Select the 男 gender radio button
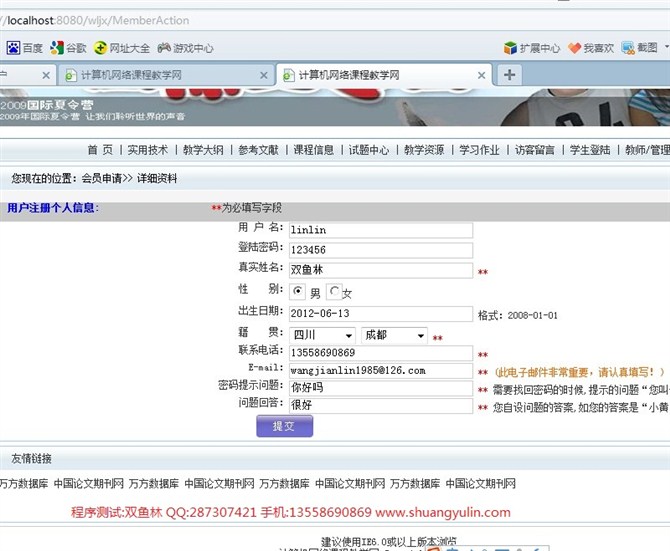 tap(298, 293)
